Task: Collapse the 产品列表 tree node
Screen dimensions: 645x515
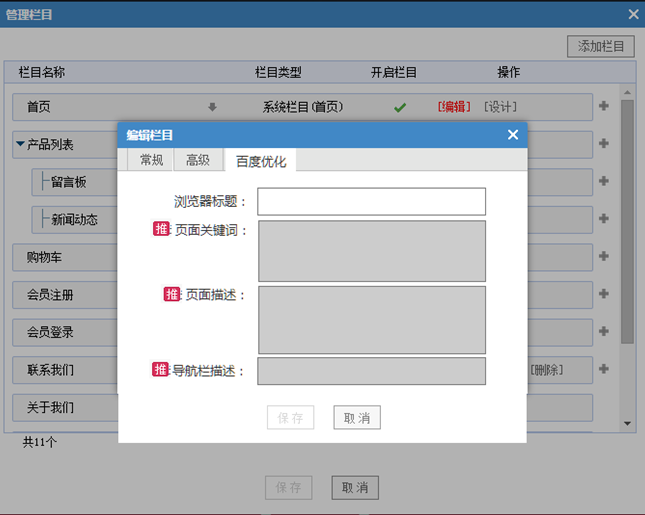Action: [x=20, y=144]
